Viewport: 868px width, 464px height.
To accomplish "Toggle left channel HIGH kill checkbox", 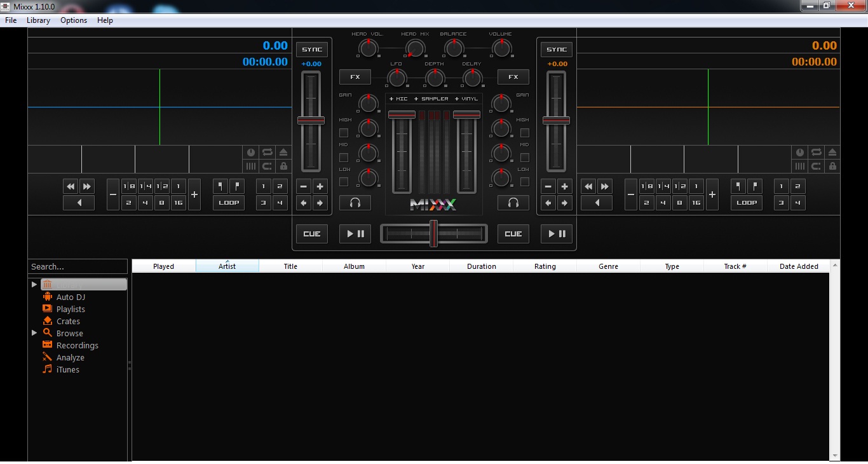I will [x=344, y=133].
